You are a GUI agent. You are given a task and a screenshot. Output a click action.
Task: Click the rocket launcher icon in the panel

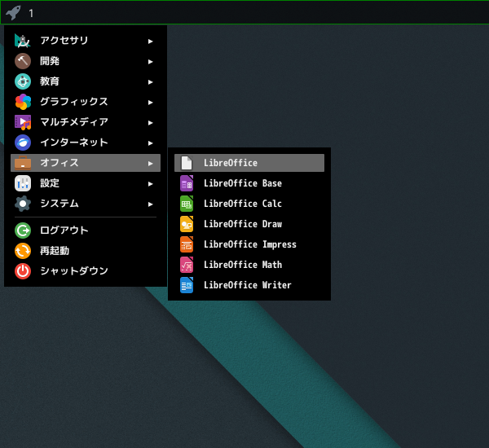click(13, 13)
